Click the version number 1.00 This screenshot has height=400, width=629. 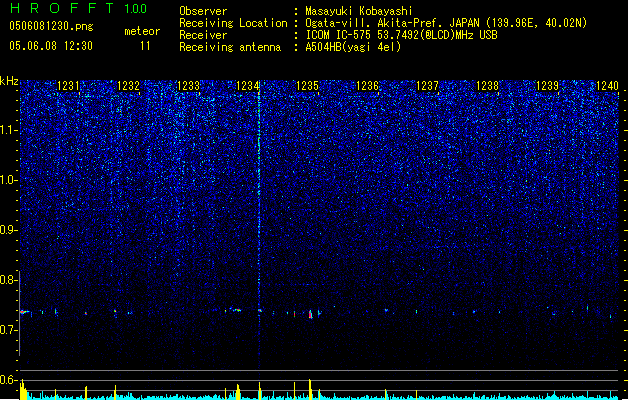[136, 9]
